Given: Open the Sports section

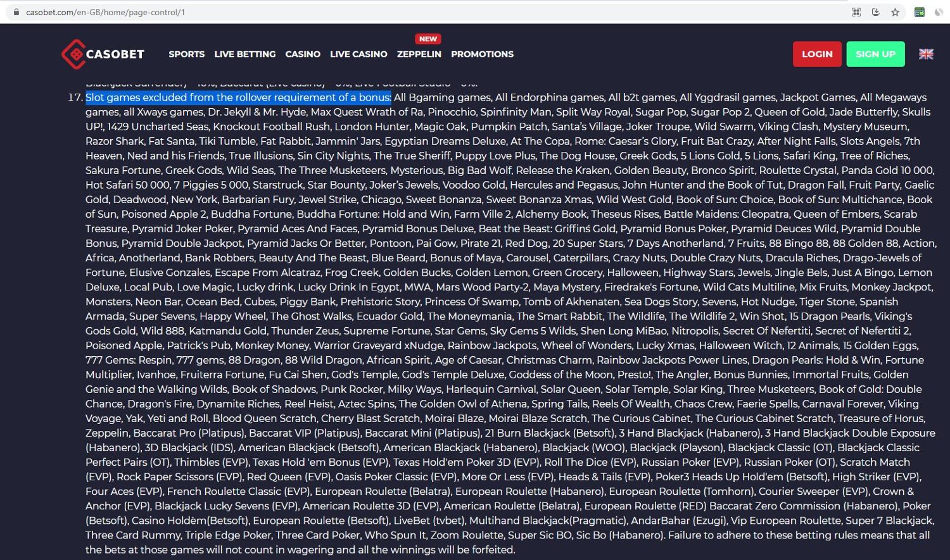Looking at the screenshot, I should (186, 54).
